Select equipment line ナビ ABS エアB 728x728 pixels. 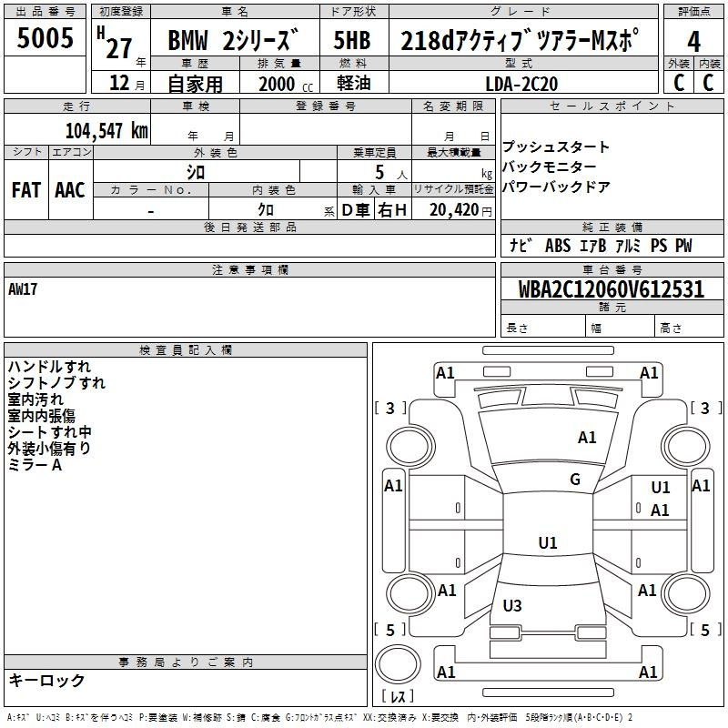pos(557,246)
